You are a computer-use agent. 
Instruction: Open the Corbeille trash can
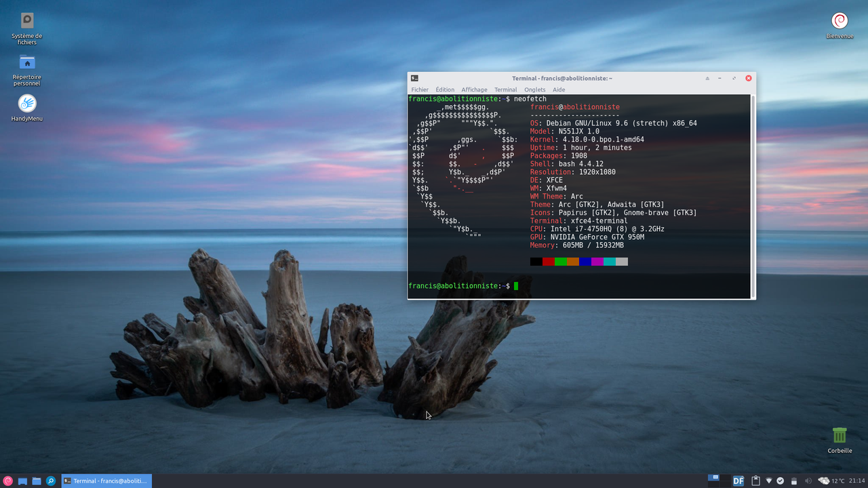[x=839, y=435]
